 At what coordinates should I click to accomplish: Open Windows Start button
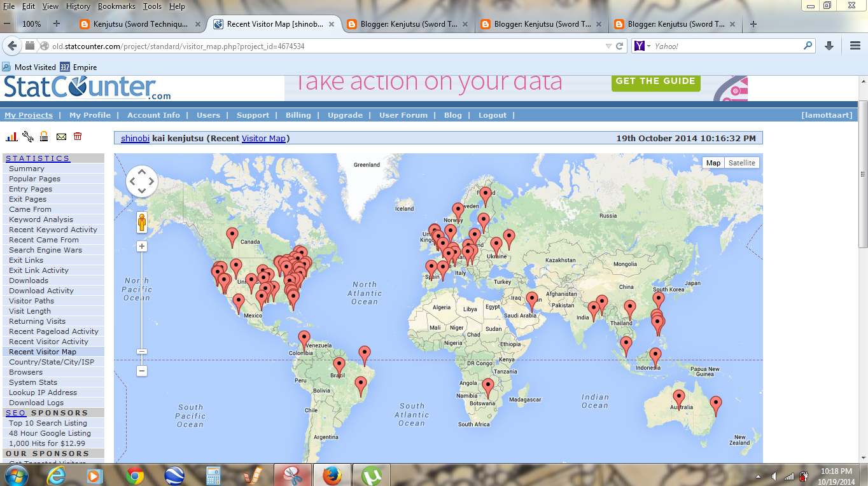pos(16,475)
